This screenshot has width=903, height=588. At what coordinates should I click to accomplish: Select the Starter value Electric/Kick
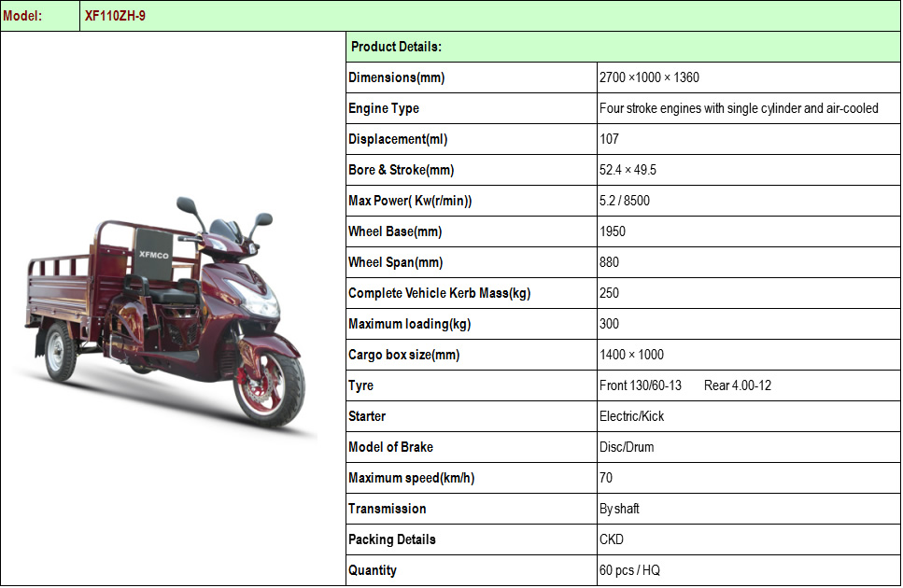coord(632,416)
